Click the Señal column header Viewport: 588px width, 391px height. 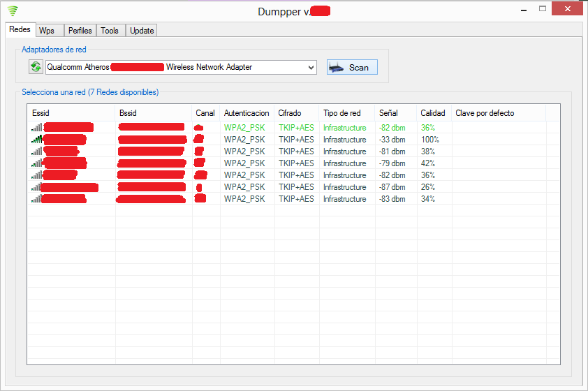point(395,113)
